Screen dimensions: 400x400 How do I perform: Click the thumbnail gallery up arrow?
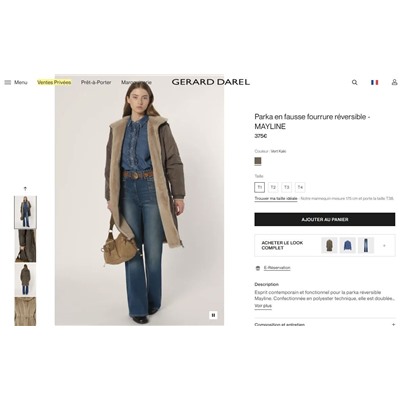point(25,189)
